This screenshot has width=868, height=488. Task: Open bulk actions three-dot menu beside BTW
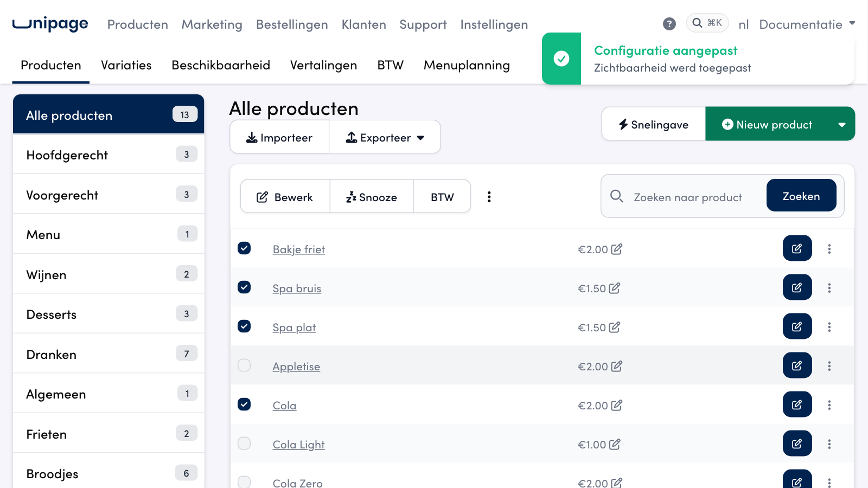[x=489, y=197]
